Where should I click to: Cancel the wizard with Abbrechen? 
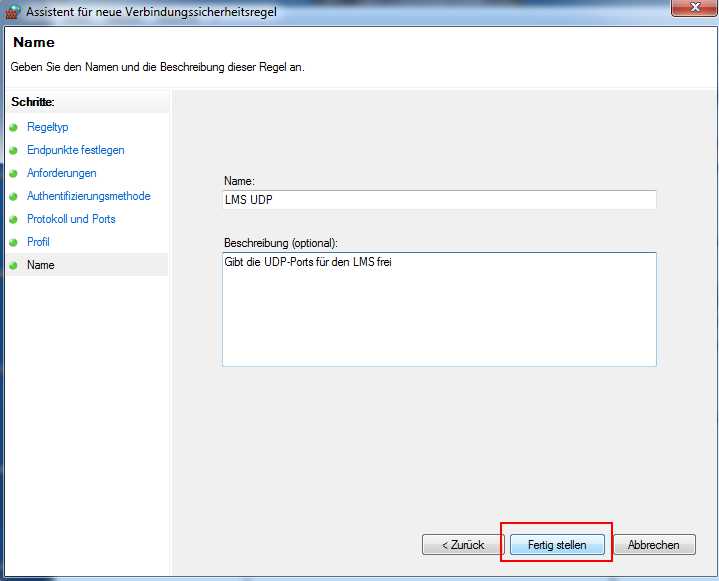(653, 545)
